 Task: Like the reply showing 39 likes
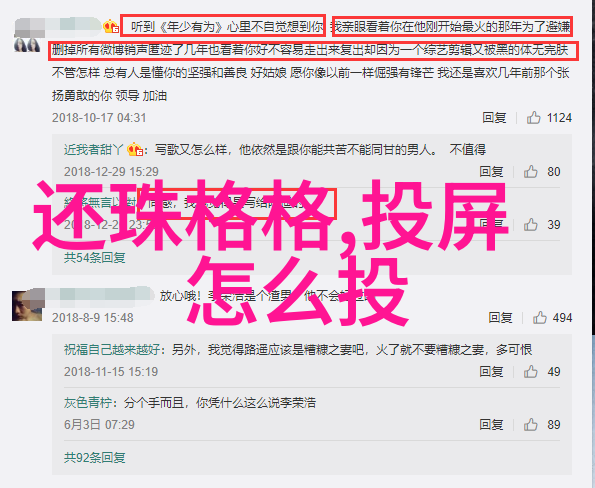point(531,225)
